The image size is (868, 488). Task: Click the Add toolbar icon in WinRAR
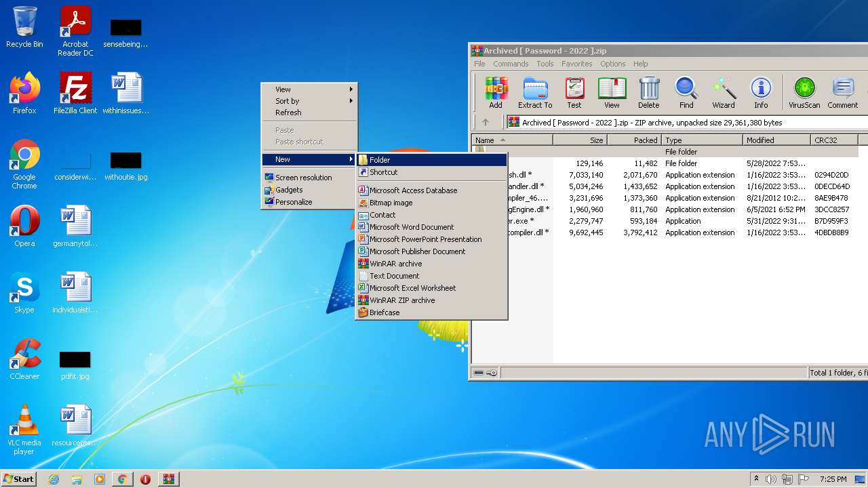(496, 93)
